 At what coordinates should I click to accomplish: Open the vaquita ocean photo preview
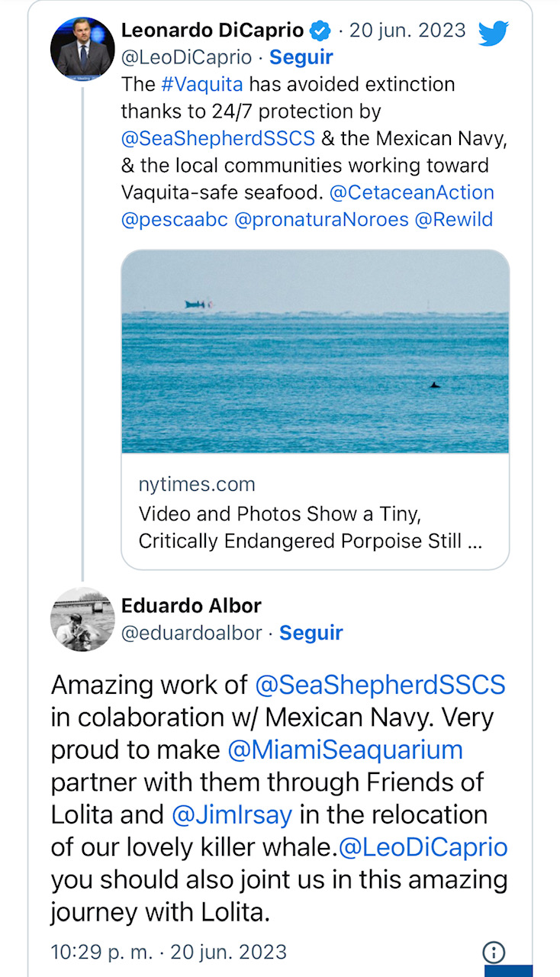(x=315, y=351)
